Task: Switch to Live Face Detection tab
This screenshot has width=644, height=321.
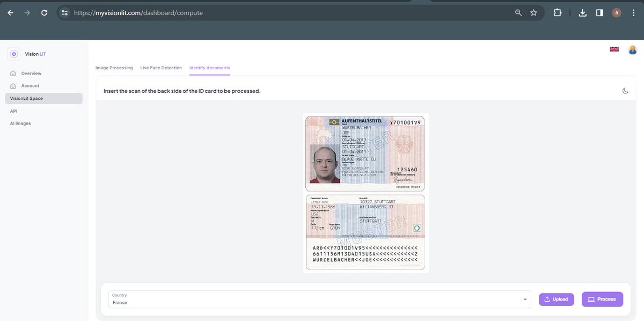Action: click(x=161, y=68)
